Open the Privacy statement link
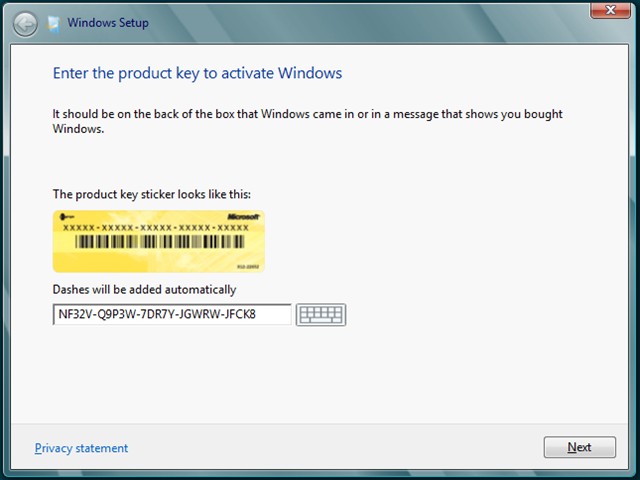Image resolution: width=640 pixels, height=480 pixels. 81,448
